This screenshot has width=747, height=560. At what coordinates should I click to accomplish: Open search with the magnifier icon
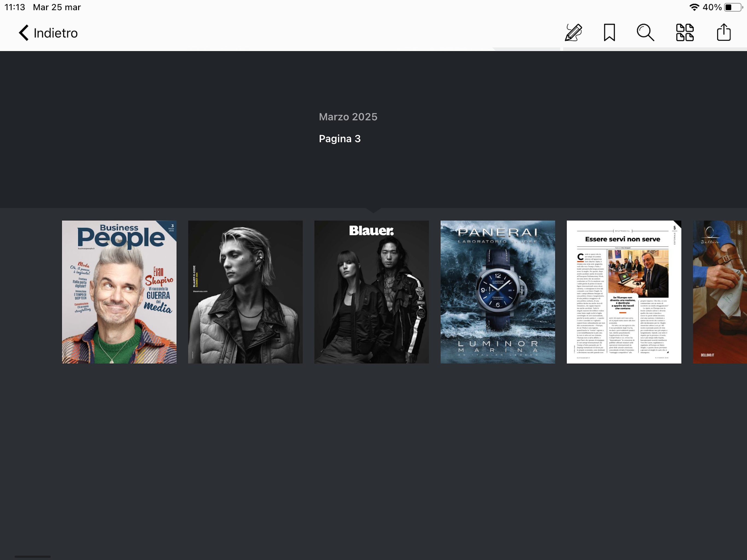(645, 33)
